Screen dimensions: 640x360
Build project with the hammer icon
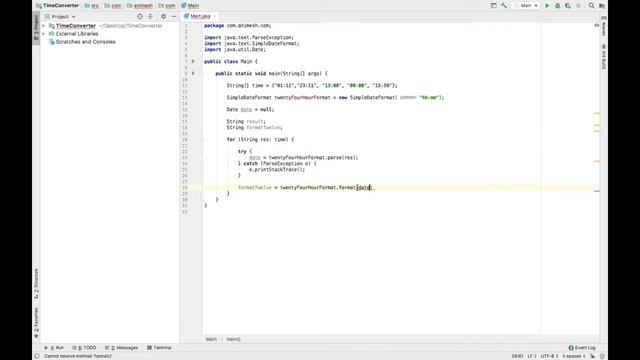(x=504, y=6)
